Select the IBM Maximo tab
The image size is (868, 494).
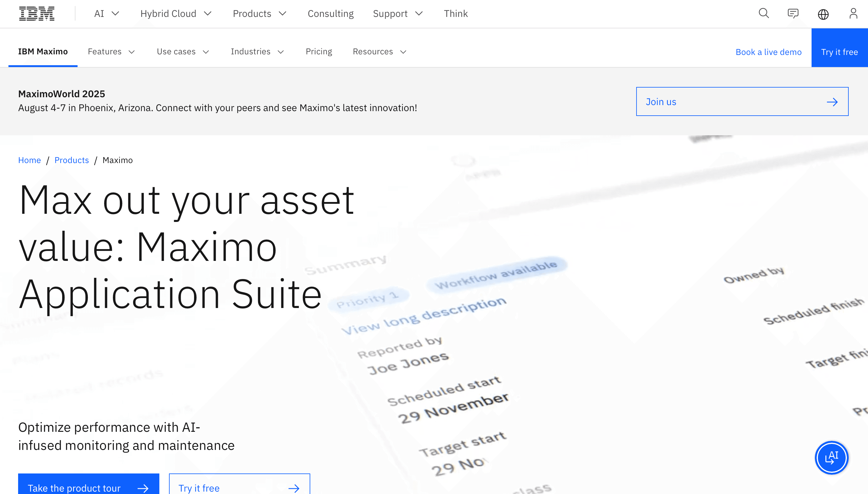43,52
